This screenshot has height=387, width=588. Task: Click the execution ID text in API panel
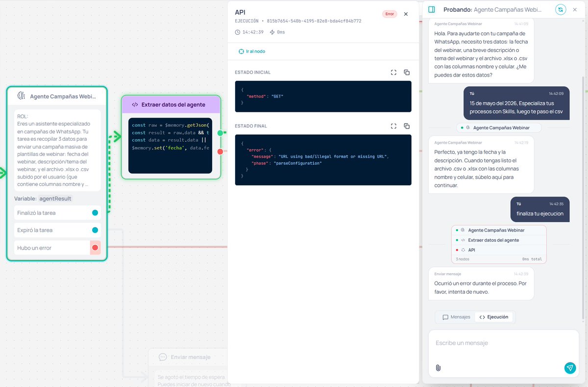(314, 22)
